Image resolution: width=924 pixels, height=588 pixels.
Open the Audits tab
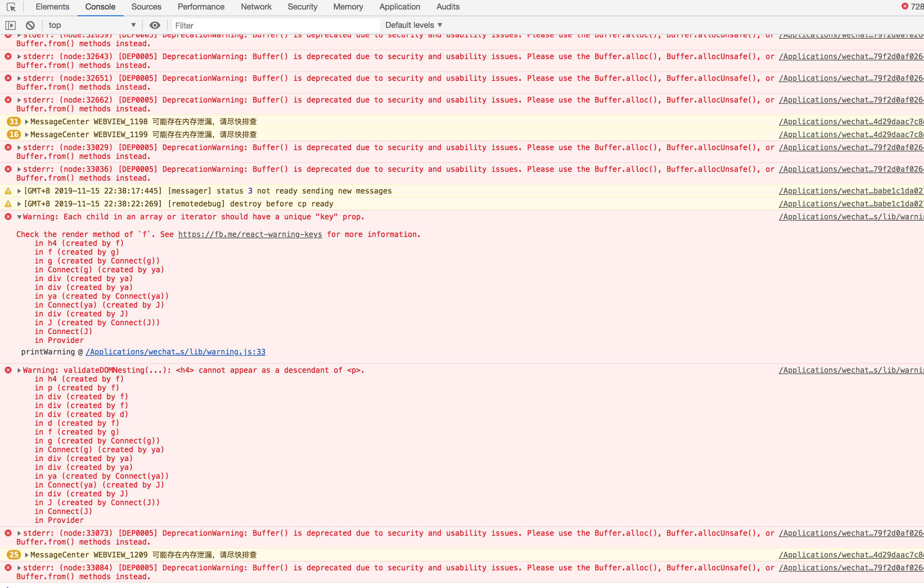(448, 7)
